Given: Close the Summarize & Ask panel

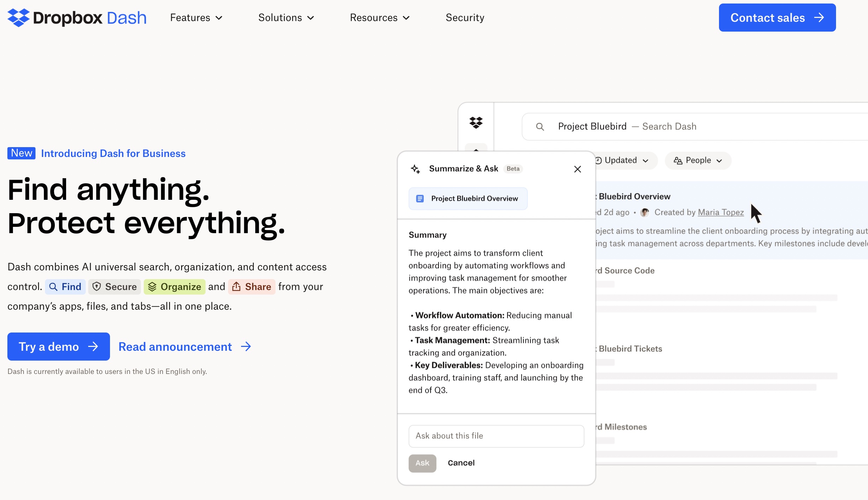Looking at the screenshot, I should click(x=577, y=169).
